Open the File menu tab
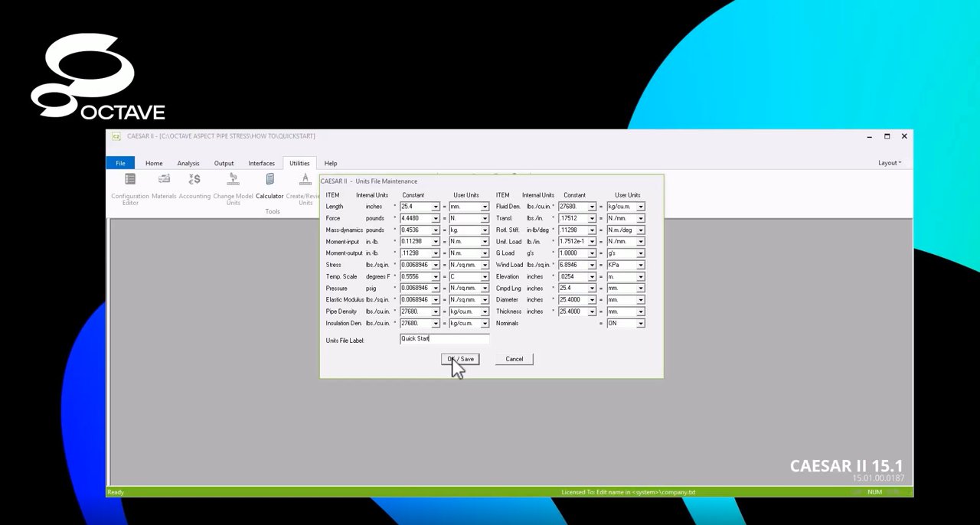Screen dimensions: 980x525 tap(120, 163)
